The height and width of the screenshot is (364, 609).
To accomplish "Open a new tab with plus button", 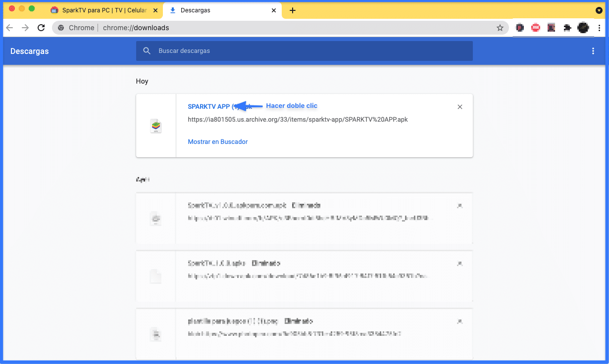I will 293,10.
